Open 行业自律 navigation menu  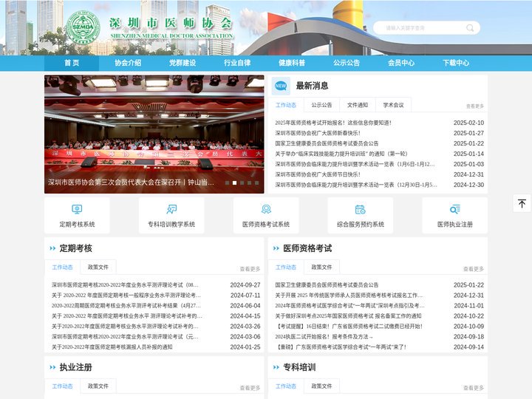(237, 63)
